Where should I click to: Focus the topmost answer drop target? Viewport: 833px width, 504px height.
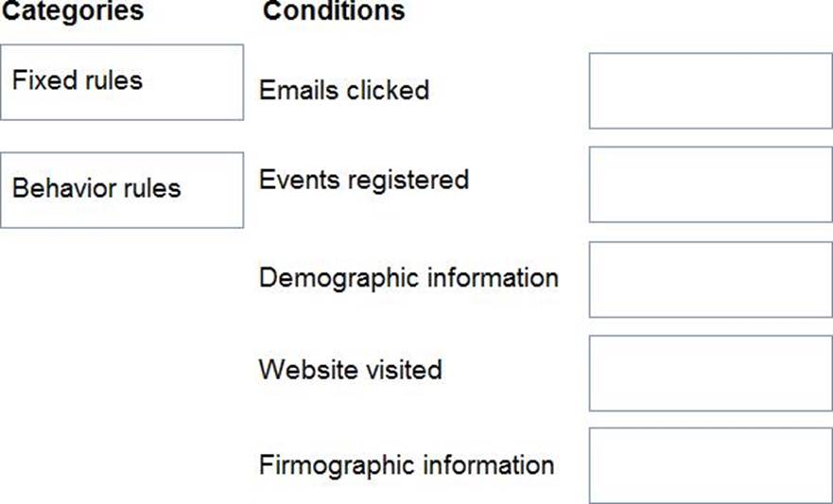(x=710, y=91)
